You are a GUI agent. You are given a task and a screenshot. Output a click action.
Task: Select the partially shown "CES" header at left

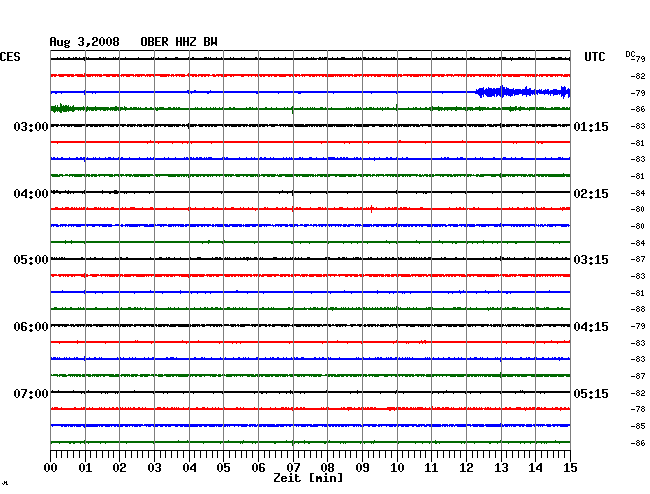point(10,57)
